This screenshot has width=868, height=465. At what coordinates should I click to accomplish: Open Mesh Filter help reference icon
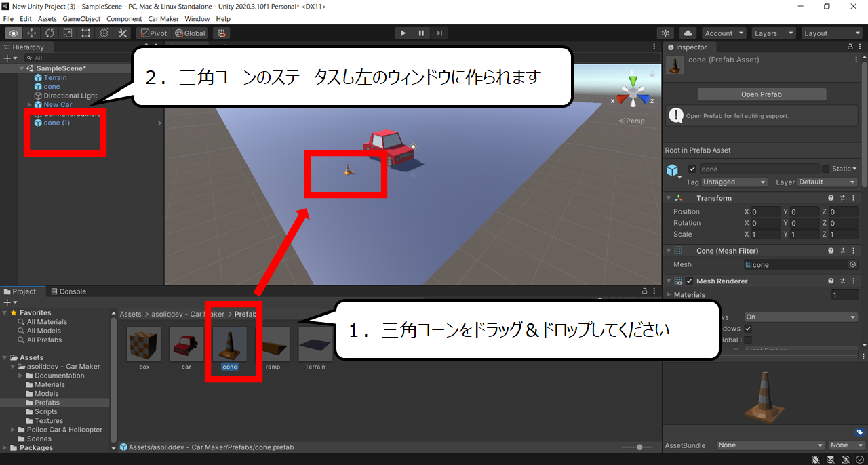[x=831, y=251]
